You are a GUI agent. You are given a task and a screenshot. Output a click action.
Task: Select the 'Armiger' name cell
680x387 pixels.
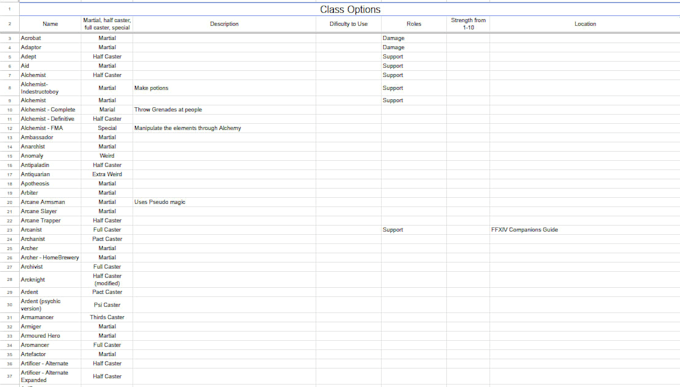click(50, 327)
